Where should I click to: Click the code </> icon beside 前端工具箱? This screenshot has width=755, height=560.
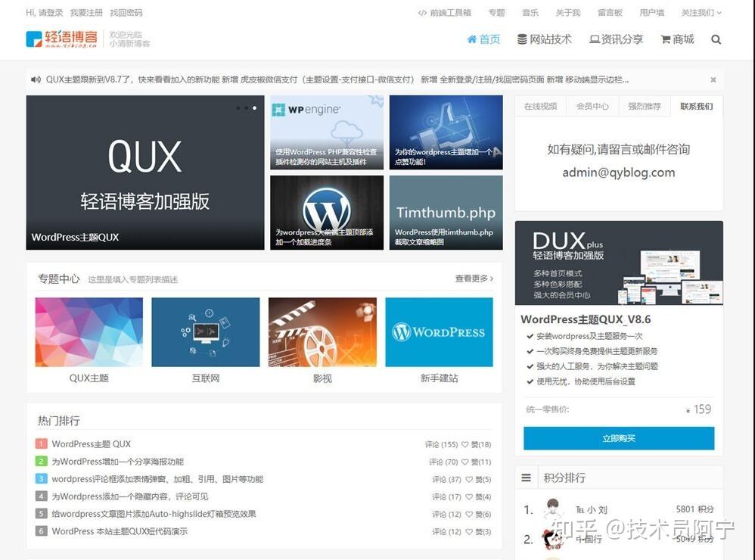click(422, 12)
